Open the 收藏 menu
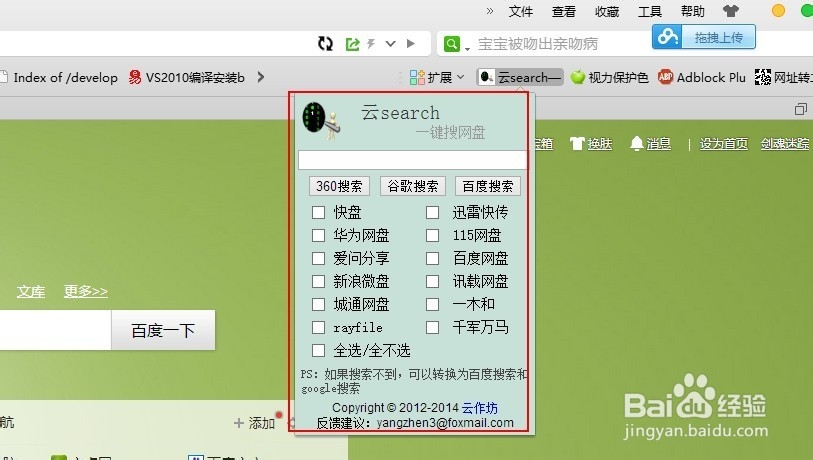 pos(607,11)
